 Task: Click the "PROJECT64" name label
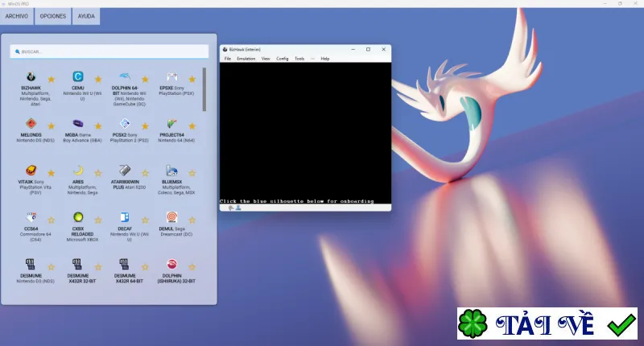tap(171, 135)
